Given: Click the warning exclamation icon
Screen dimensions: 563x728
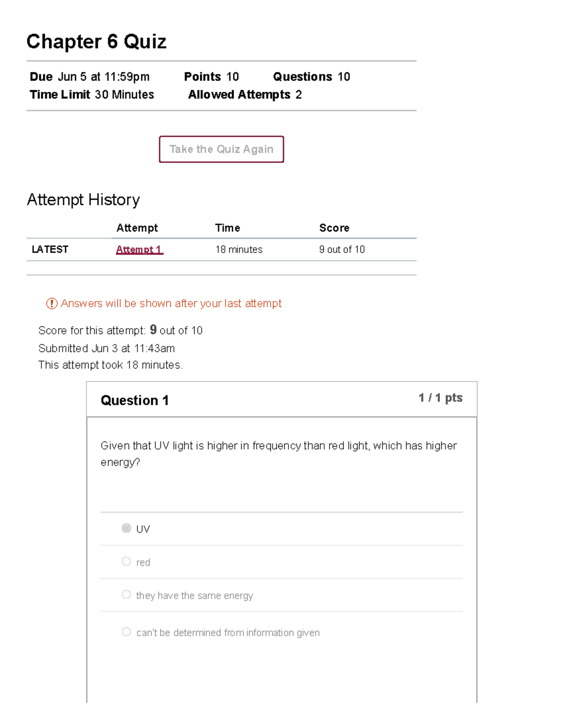Looking at the screenshot, I should point(49,304).
